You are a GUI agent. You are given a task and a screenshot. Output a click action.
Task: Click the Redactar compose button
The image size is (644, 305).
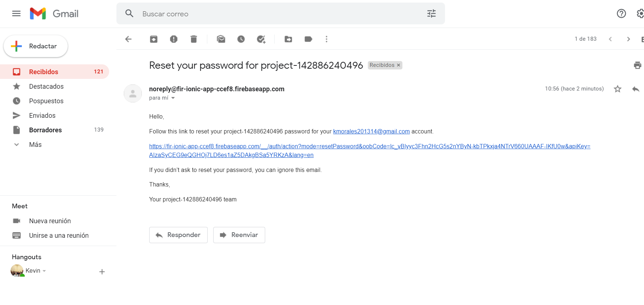[x=36, y=46]
